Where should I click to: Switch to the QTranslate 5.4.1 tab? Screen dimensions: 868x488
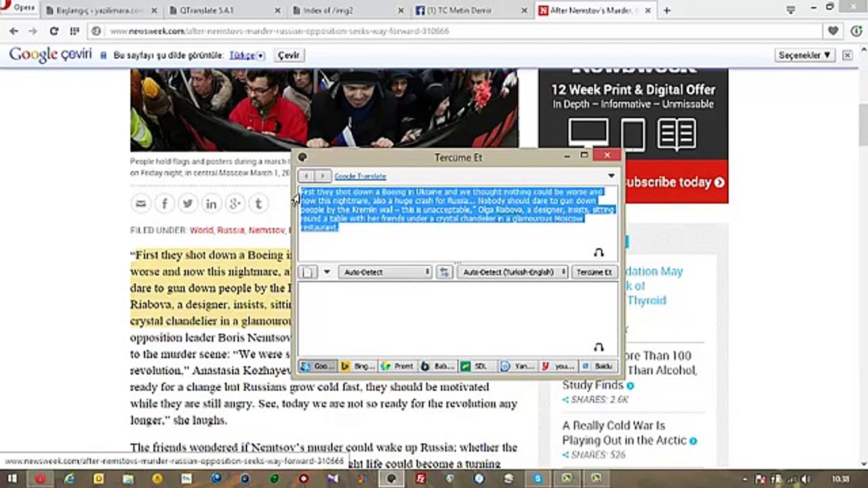click(207, 10)
